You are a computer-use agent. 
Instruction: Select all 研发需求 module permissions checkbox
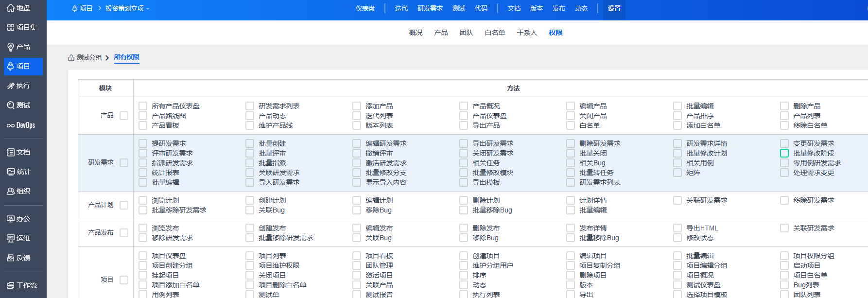click(124, 163)
